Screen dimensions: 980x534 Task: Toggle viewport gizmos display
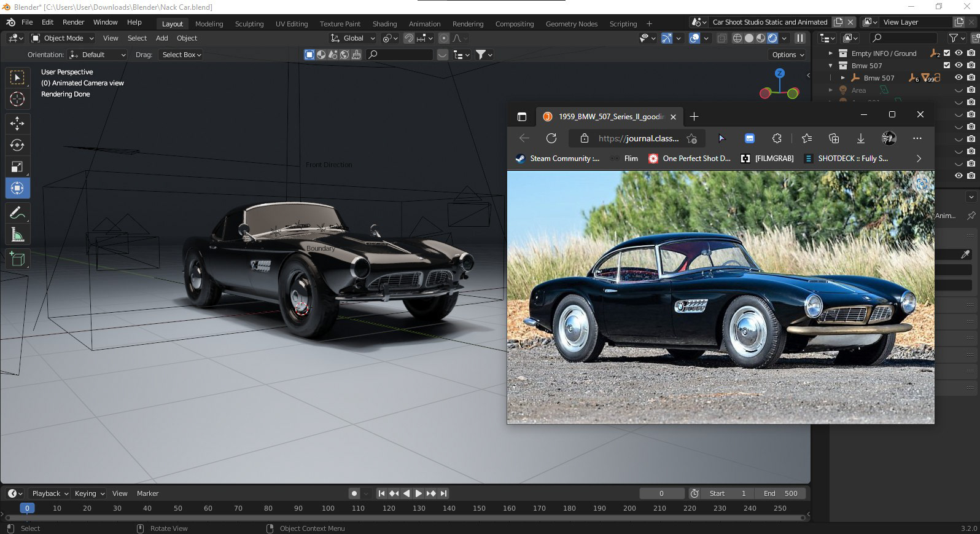click(x=667, y=38)
